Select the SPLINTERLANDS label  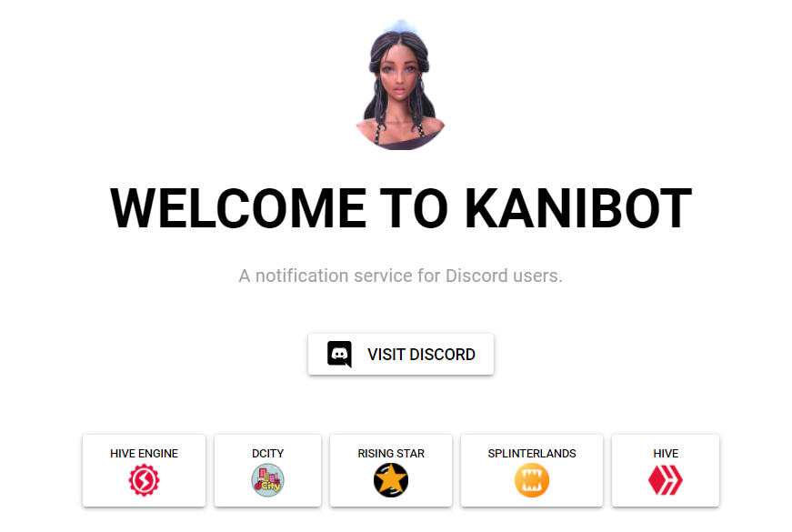[x=532, y=454]
